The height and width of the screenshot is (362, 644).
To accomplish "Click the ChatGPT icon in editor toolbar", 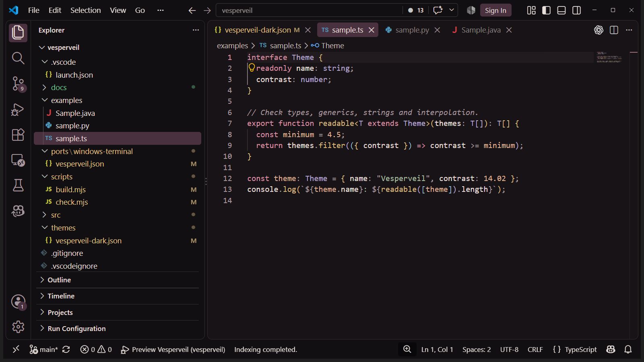I will [599, 30].
